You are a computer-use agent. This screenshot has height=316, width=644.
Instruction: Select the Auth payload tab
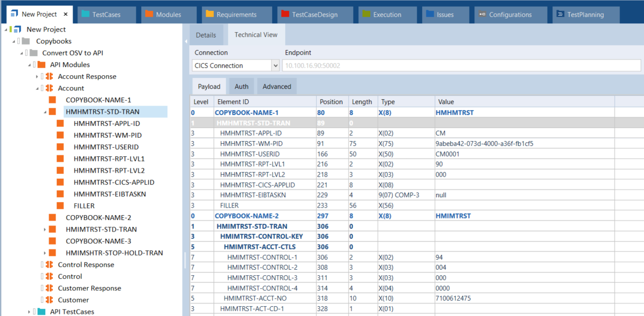(x=242, y=87)
